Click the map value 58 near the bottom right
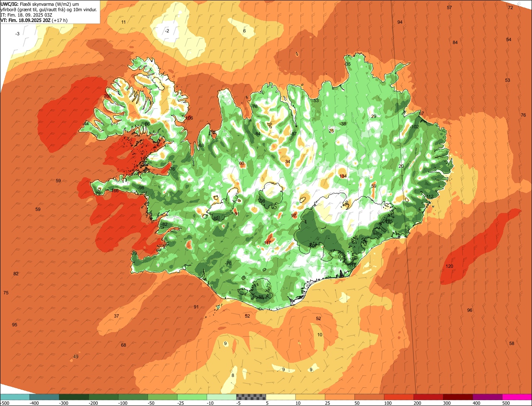 click(512, 343)
